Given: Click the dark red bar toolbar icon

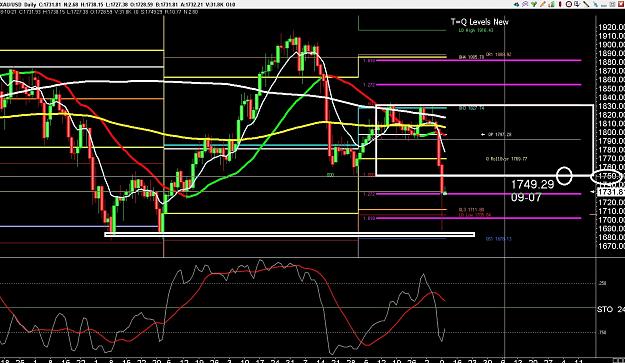Looking at the screenshot, I should coord(560,4).
